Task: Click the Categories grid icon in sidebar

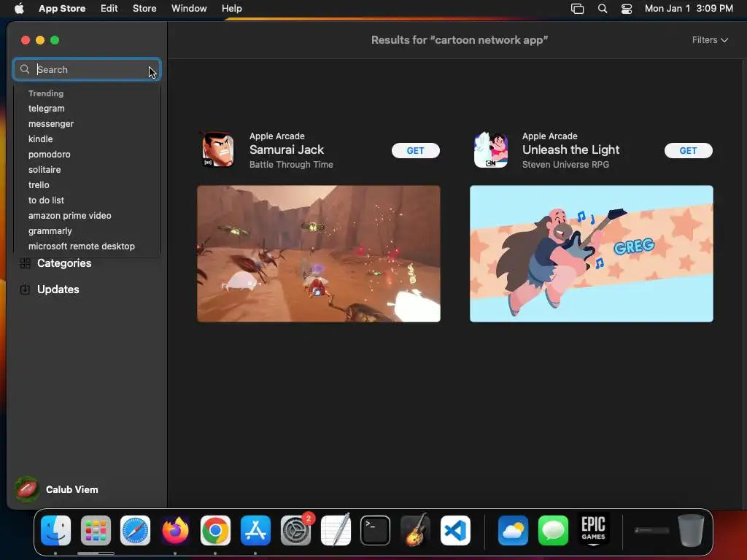Action: pyautogui.click(x=26, y=263)
